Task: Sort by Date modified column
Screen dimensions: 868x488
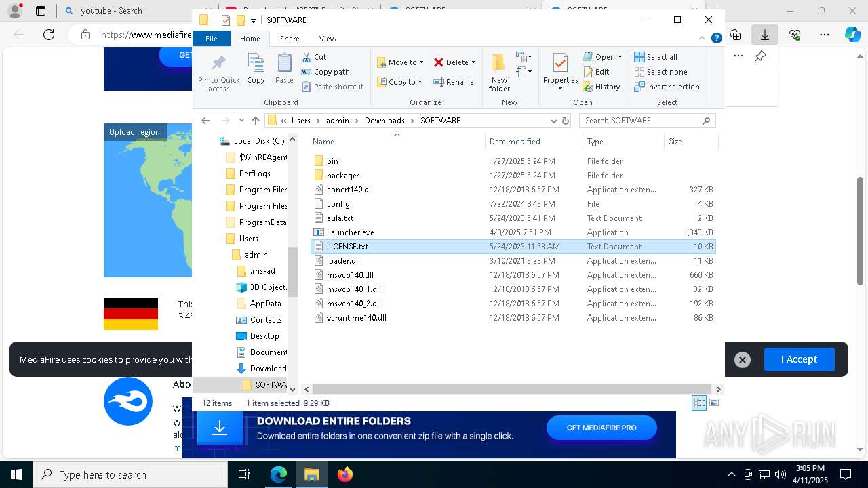Action: pos(534,142)
